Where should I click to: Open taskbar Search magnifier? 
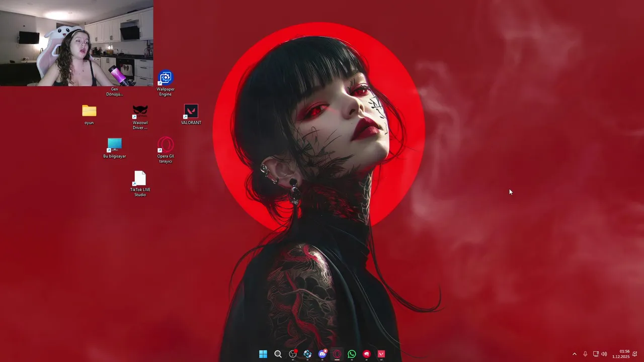[x=278, y=354]
